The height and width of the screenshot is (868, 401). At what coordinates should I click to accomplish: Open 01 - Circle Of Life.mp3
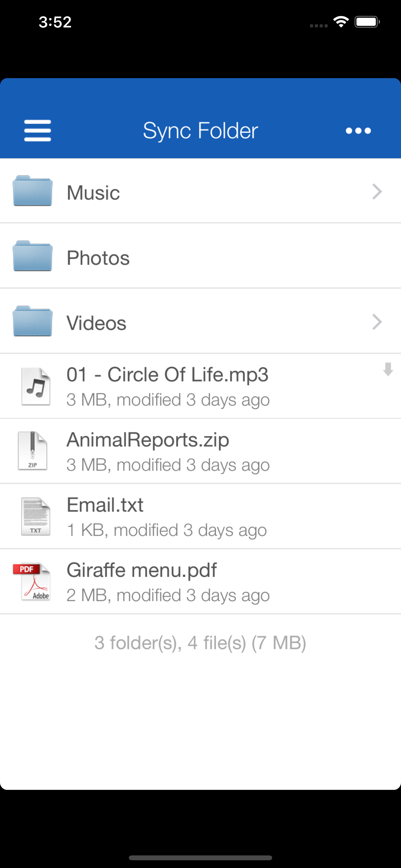click(168, 375)
